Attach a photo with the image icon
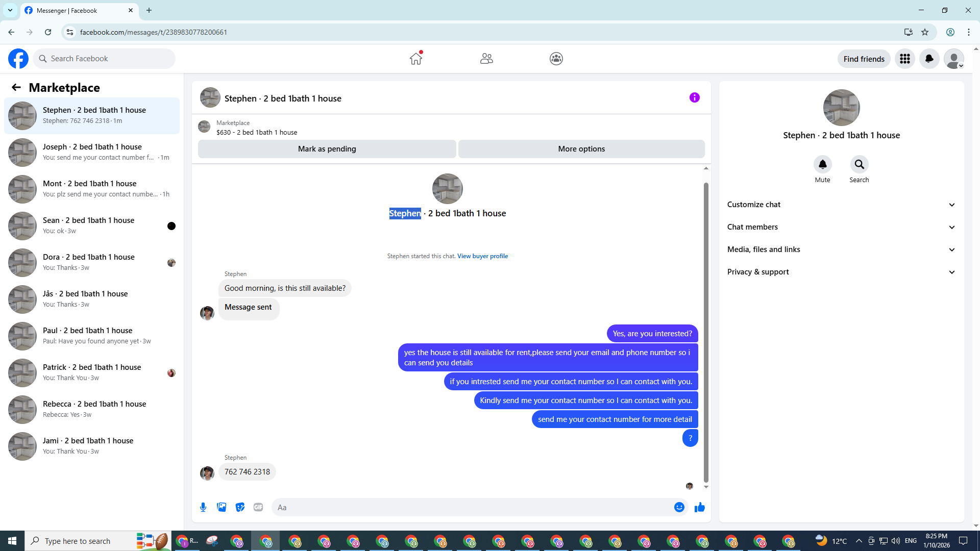 coord(222,507)
